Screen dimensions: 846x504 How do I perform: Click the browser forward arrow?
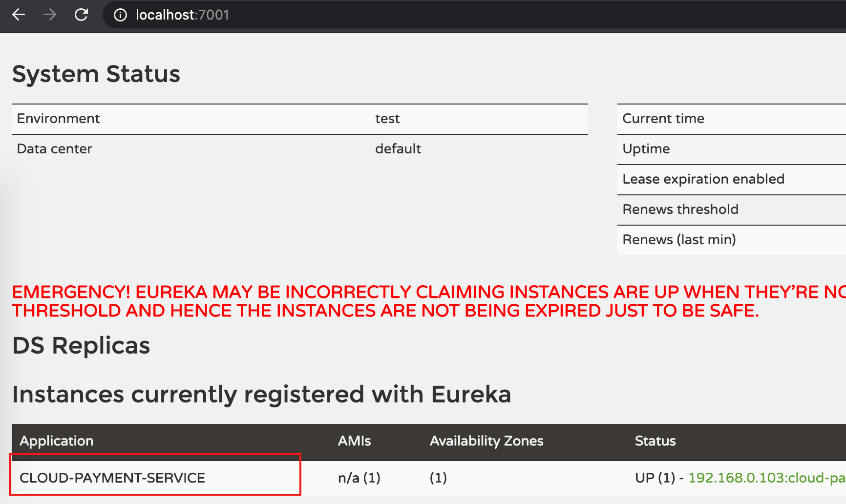pos(50,15)
